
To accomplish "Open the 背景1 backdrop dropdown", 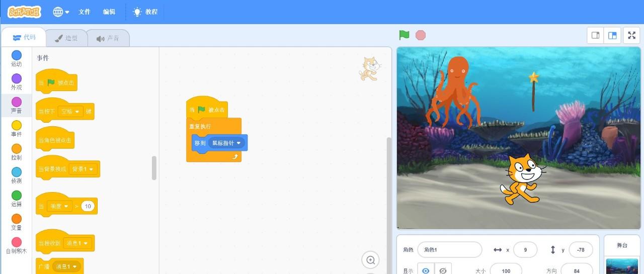I will point(83,169).
